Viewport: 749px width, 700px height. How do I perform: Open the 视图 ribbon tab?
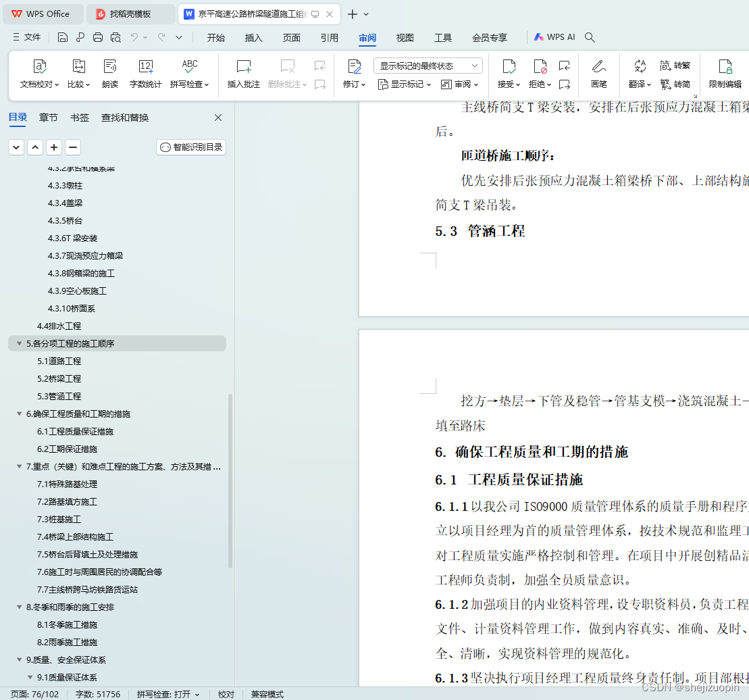pyautogui.click(x=405, y=37)
